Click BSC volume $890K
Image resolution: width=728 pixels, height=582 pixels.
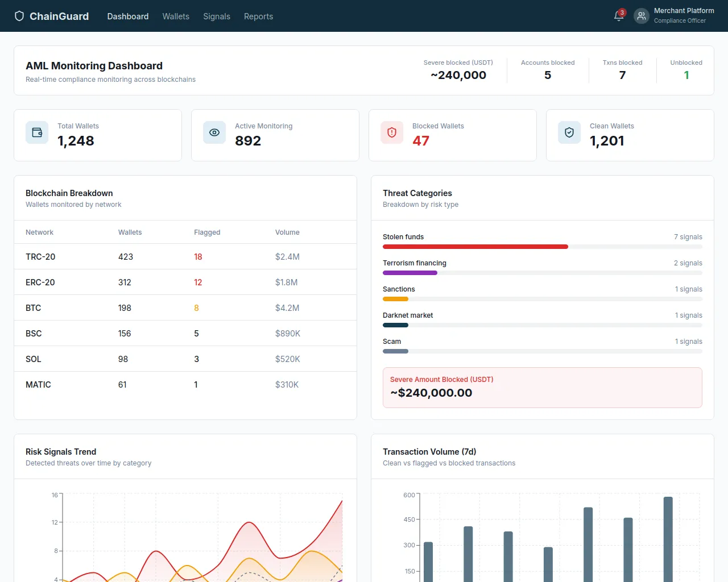pos(288,334)
